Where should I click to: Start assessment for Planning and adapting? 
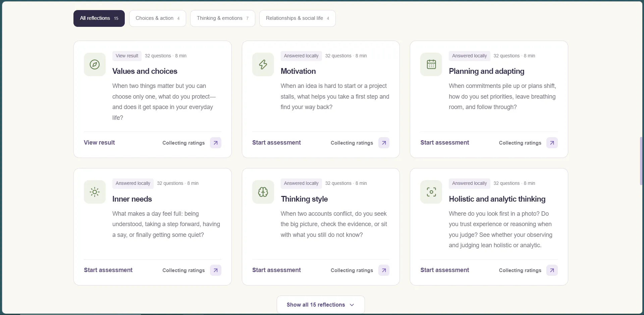click(x=445, y=143)
